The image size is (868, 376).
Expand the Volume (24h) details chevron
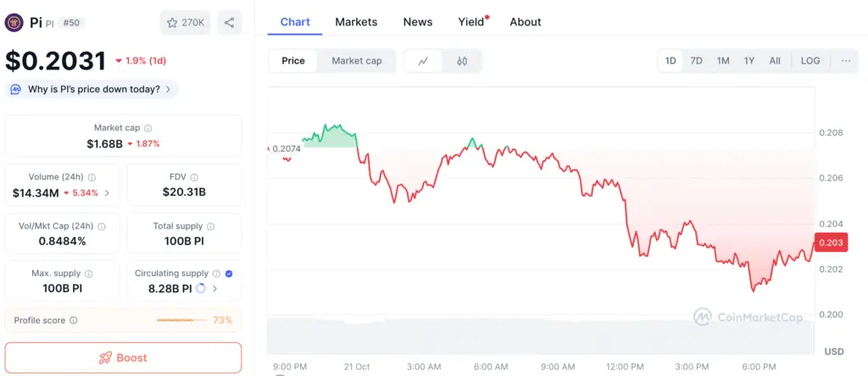coord(107,193)
